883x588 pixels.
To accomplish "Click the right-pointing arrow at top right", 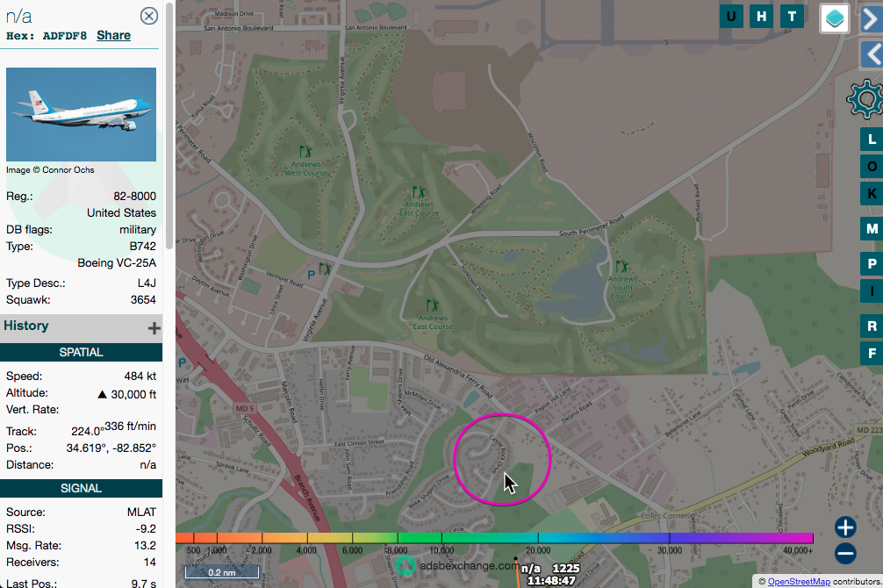I will coord(872,18).
